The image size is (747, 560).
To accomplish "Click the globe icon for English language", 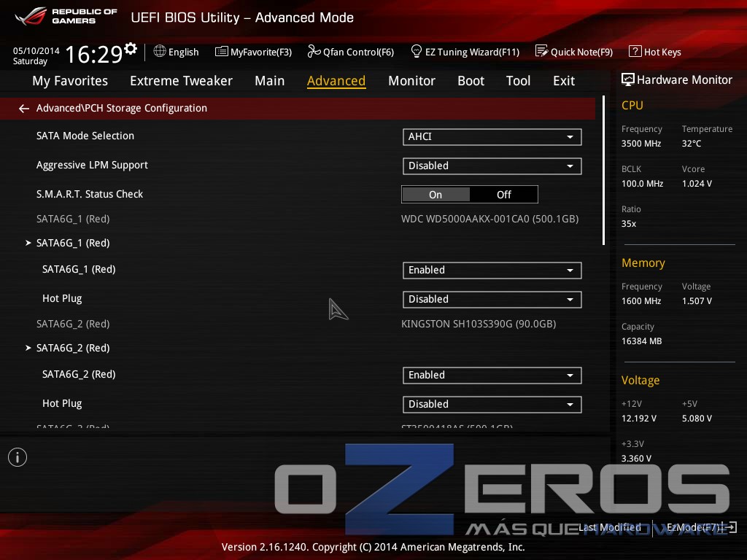I will [160, 52].
